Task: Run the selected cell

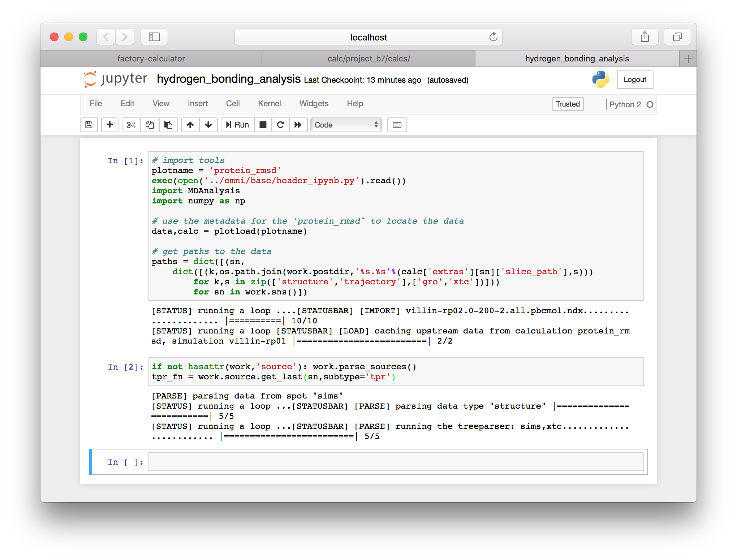Action: coord(237,125)
